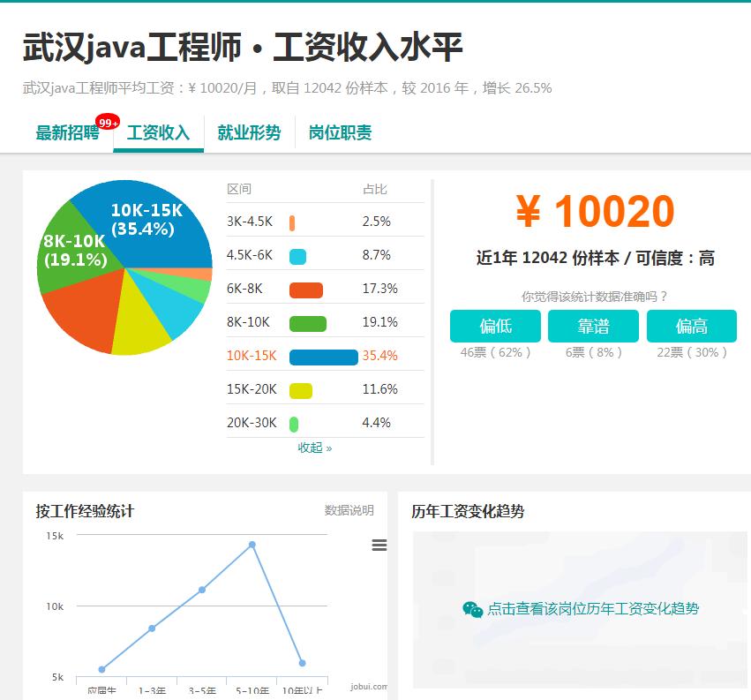
Task: Open the 最新招聘 tab
Action: click(x=66, y=132)
